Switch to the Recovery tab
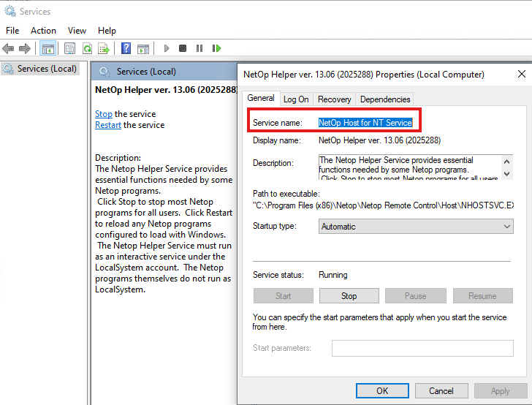The width and height of the screenshot is (532, 405). 335,99
